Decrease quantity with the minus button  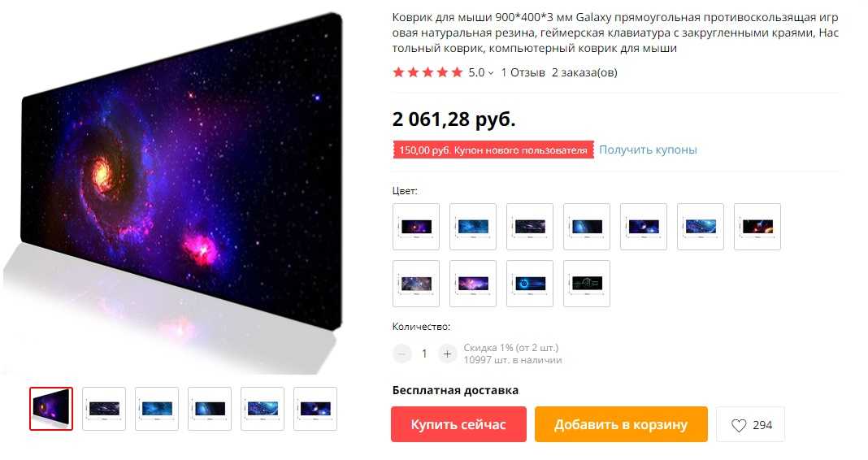[401, 354]
